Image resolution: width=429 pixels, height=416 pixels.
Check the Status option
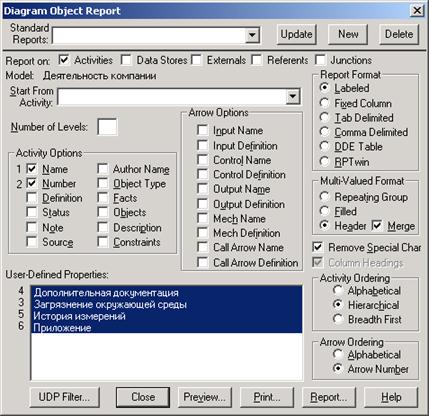click(x=32, y=212)
